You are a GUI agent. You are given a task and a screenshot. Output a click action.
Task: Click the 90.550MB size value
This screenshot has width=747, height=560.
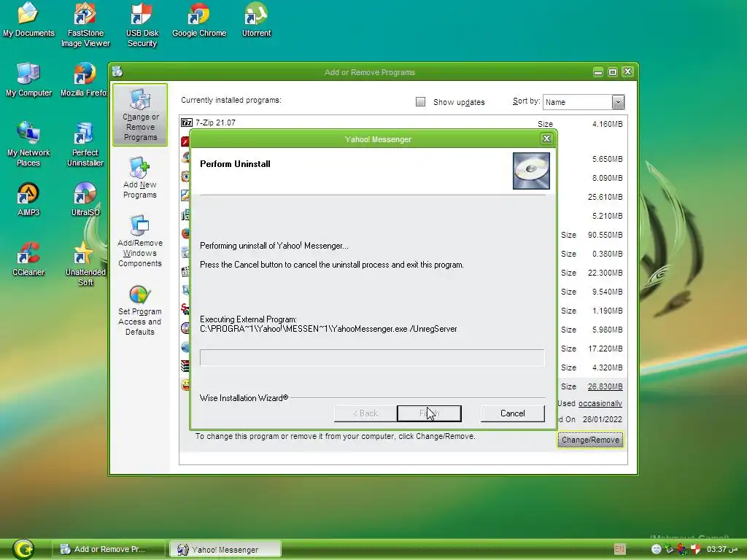(605, 235)
